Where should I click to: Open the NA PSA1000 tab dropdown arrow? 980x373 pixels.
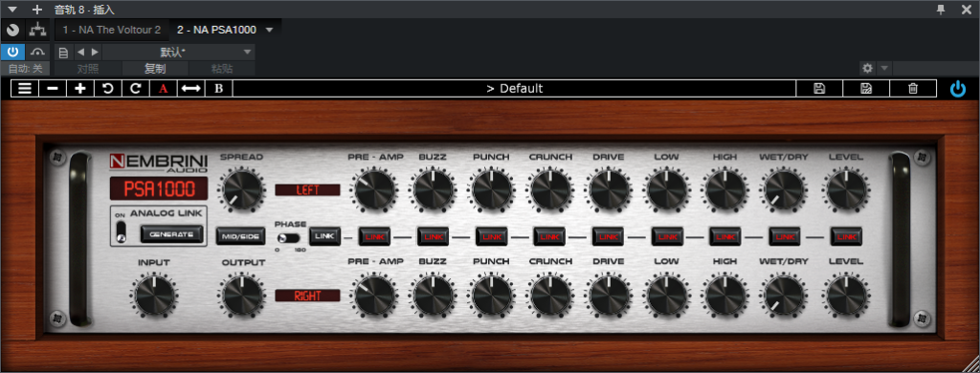(269, 30)
